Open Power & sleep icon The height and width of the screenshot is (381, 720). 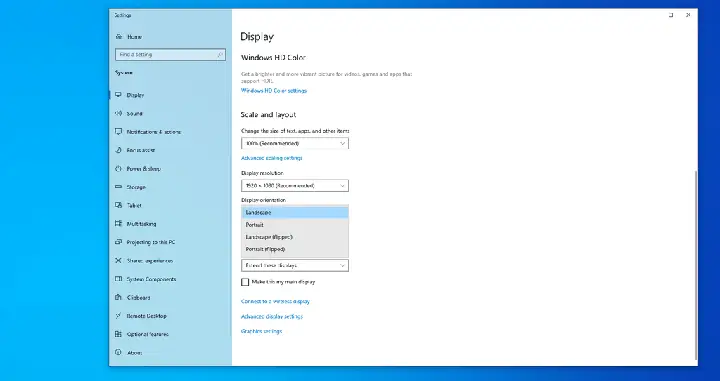tap(118, 168)
